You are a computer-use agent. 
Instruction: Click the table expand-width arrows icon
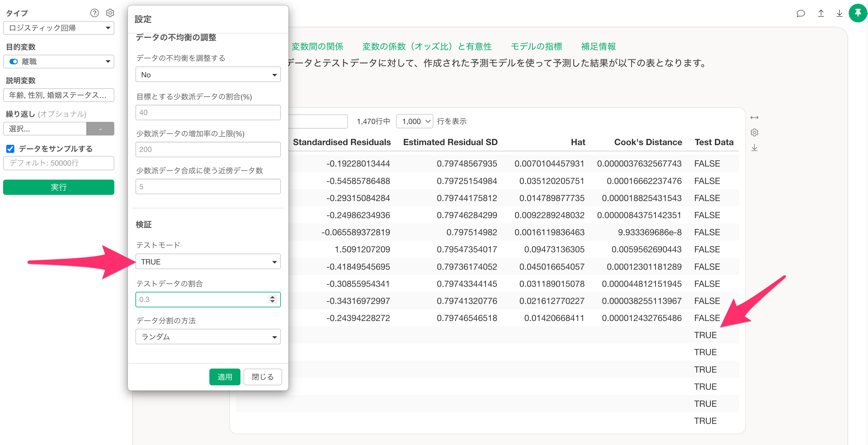(x=754, y=118)
